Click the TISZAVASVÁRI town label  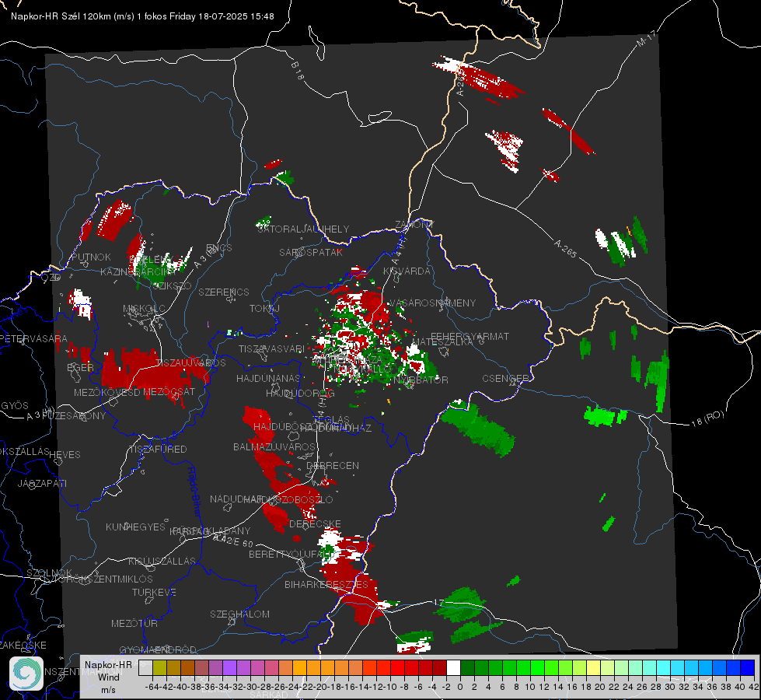[271, 348]
